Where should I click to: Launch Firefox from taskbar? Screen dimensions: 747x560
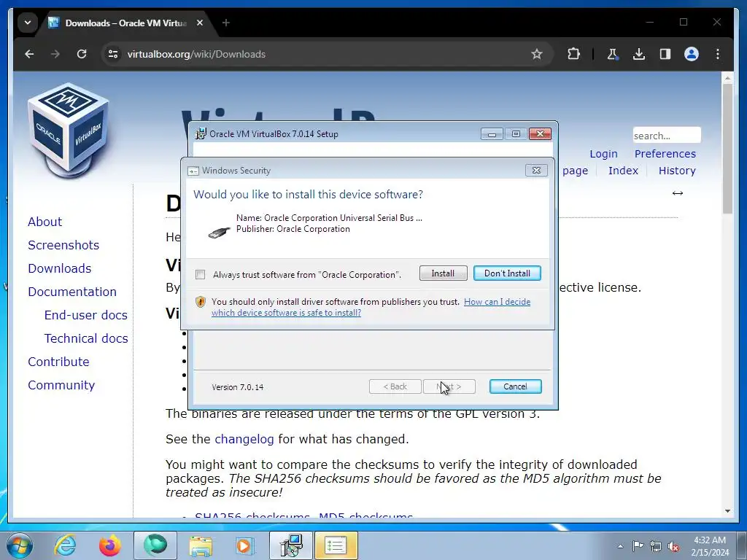pos(109,545)
